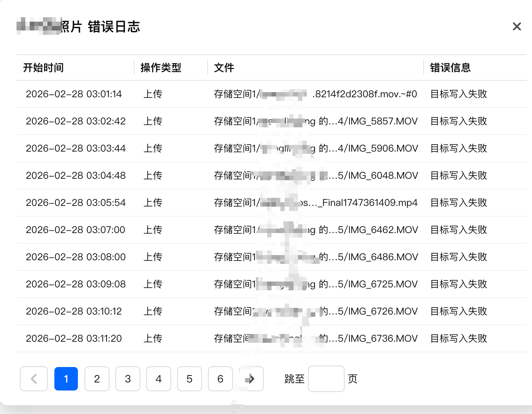This screenshot has width=532, height=414.
Task: Jump to page 2
Action: tap(97, 379)
